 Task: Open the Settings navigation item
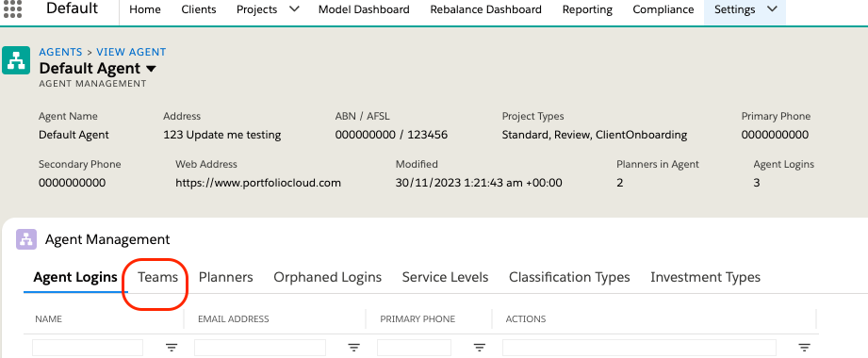click(734, 9)
